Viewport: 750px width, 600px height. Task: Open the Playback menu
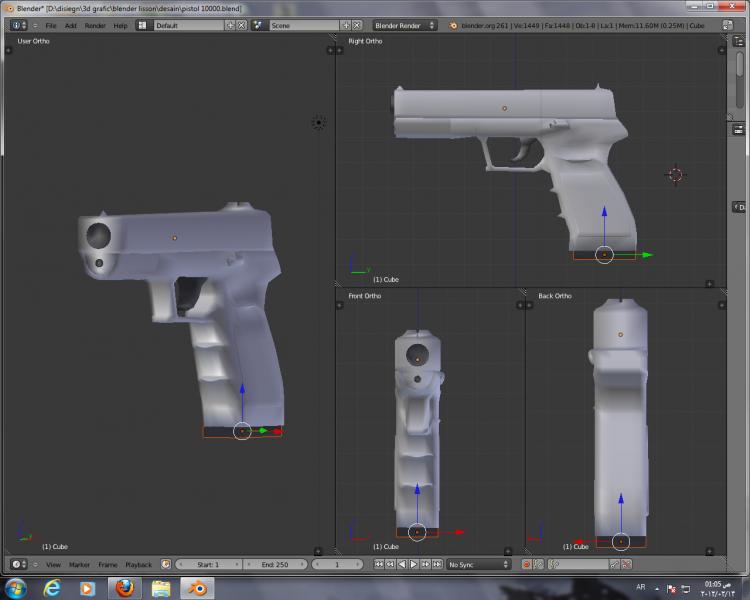(x=138, y=565)
